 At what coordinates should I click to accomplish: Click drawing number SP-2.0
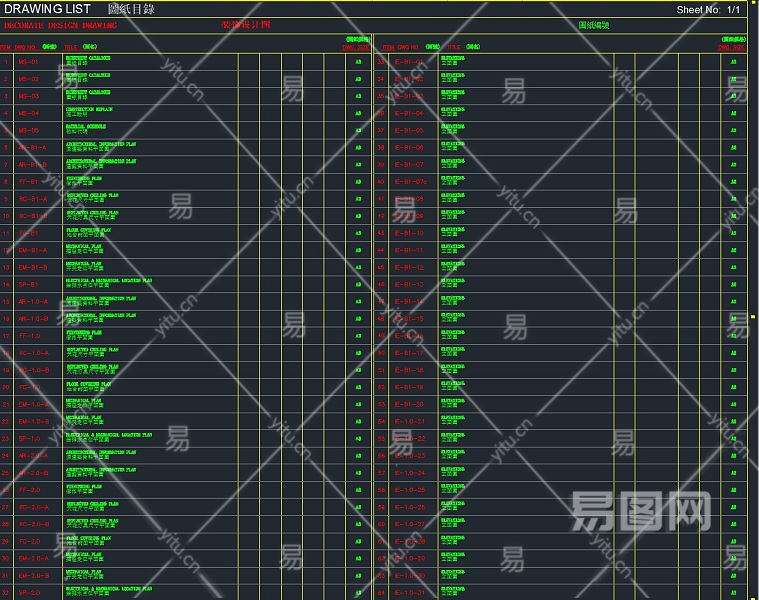pos(29,593)
